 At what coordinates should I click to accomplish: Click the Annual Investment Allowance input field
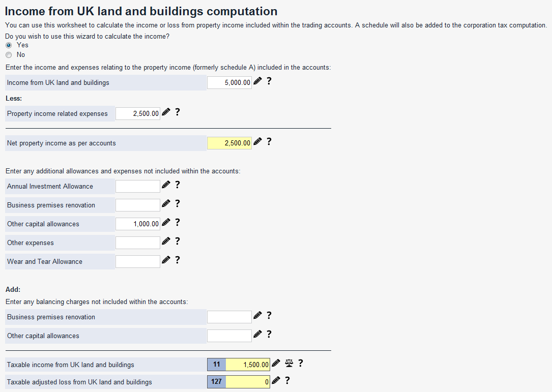[x=138, y=186]
